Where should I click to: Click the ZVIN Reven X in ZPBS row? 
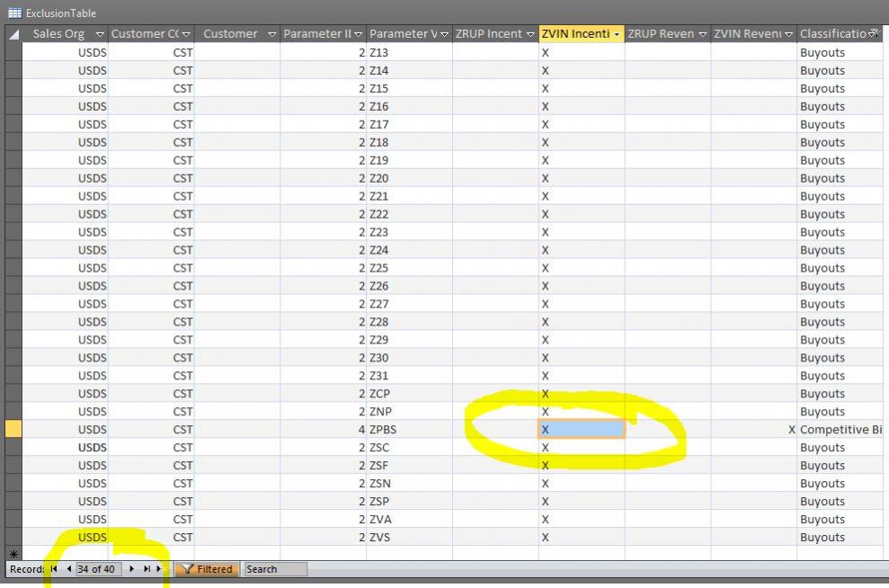[x=753, y=429]
